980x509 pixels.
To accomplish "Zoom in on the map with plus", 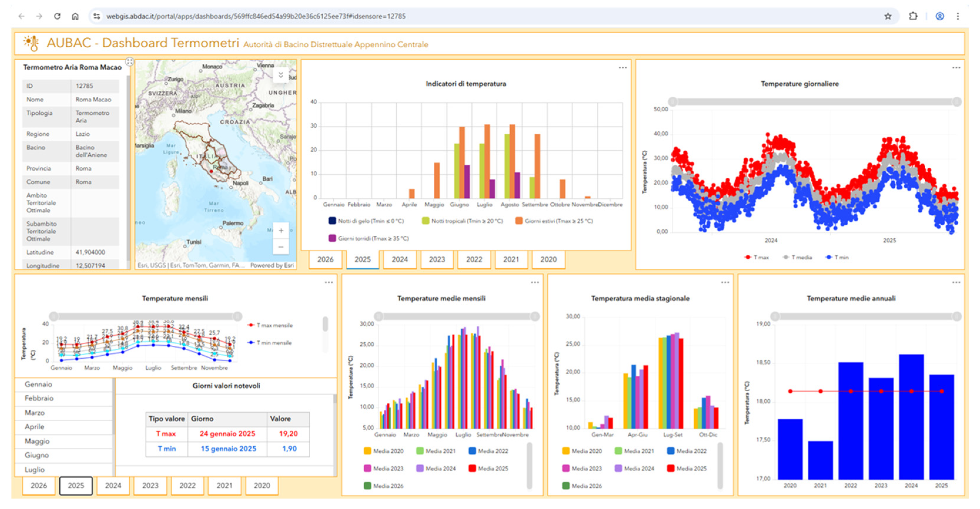I will click(x=281, y=231).
